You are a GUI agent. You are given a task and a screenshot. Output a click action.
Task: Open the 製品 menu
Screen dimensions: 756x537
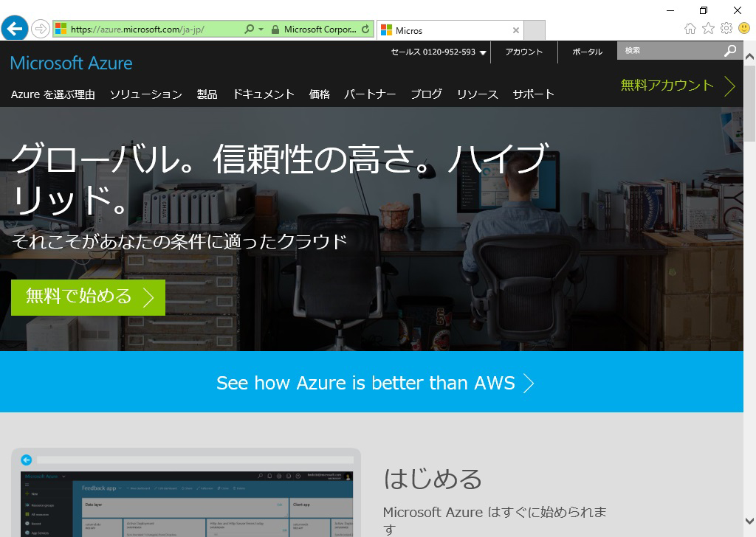(x=207, y=94)
